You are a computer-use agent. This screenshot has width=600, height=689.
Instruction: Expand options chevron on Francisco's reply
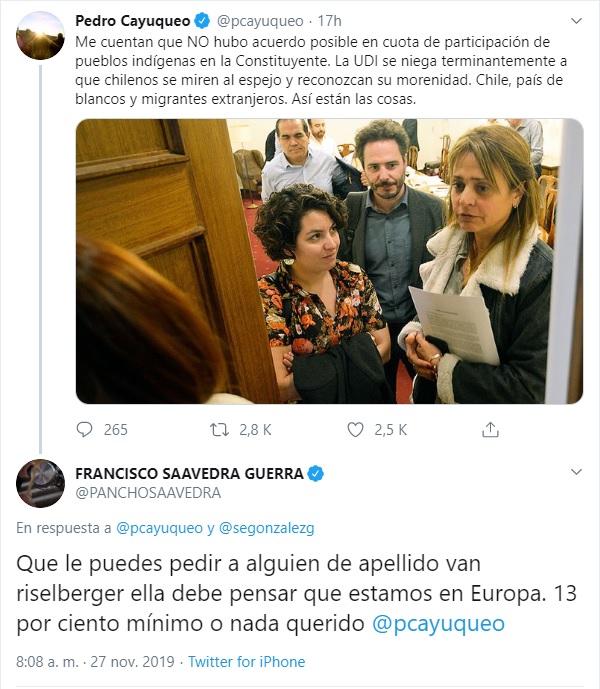click(x=576, y=472)
